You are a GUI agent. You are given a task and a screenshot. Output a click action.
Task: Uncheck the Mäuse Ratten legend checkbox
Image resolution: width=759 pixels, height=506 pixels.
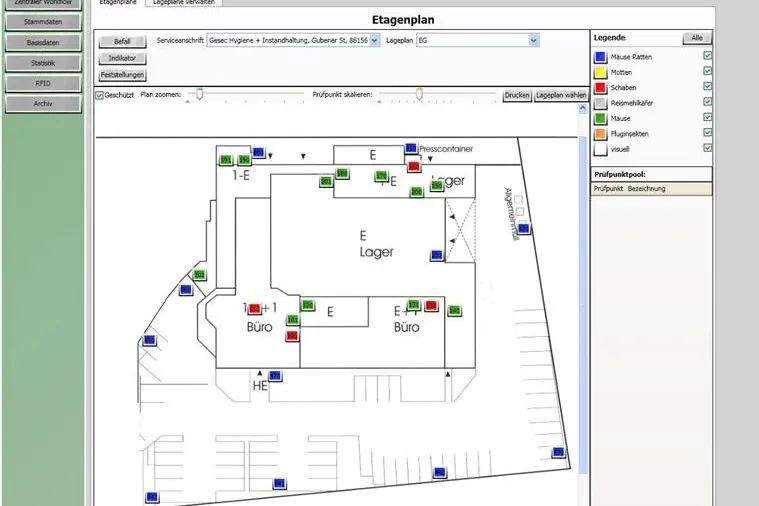(x=707, y=56)
